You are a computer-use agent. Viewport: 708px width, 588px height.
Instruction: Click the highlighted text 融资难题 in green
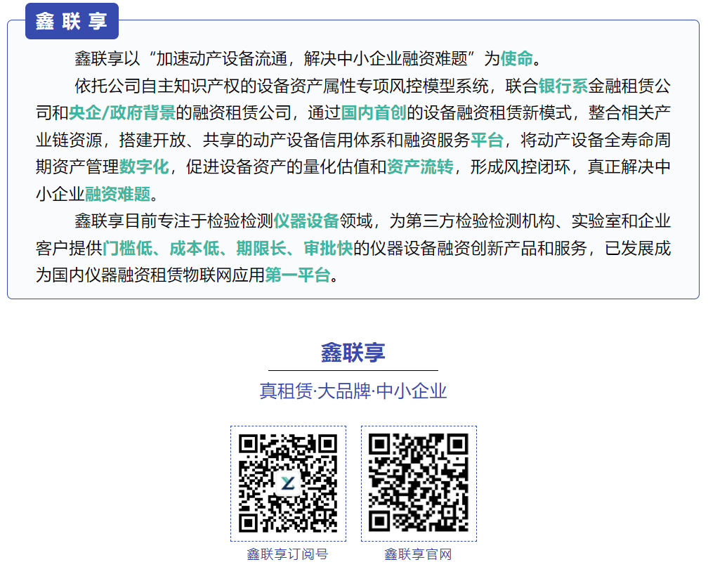click(x=118, y=194)
